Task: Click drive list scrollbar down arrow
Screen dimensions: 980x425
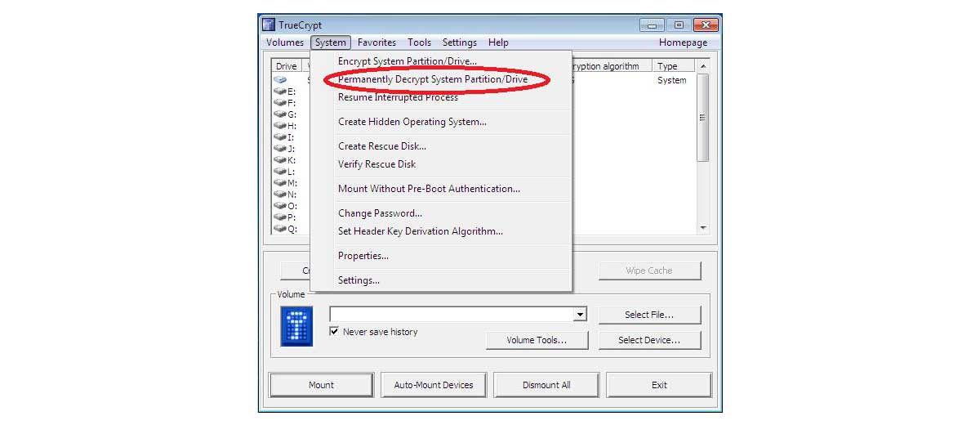Action: click(703, 228)
